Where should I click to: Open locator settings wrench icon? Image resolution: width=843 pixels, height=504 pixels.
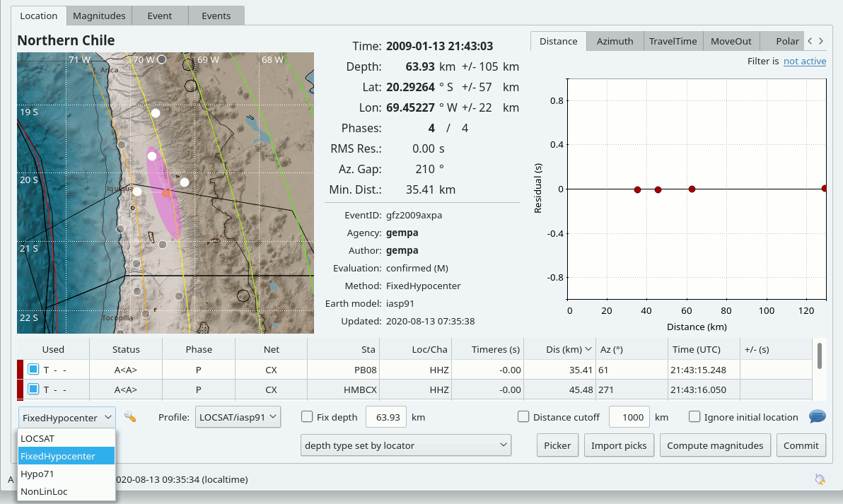coord(129,417)
